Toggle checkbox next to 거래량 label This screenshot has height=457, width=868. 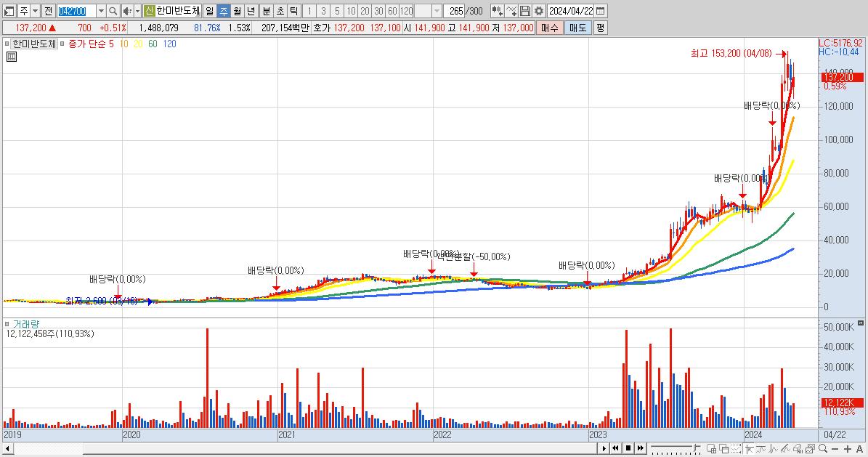[7, 323]
